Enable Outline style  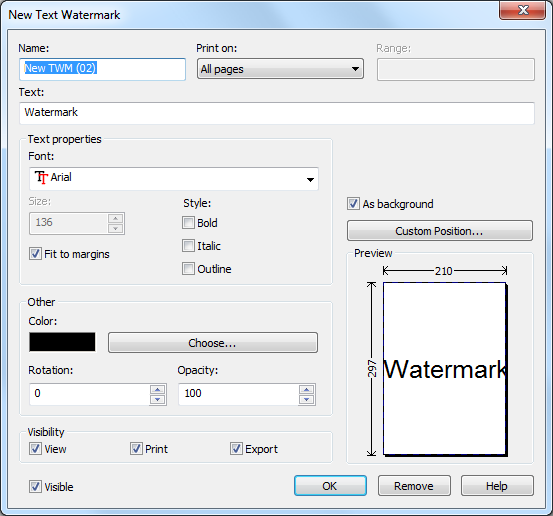coord(188,269)
